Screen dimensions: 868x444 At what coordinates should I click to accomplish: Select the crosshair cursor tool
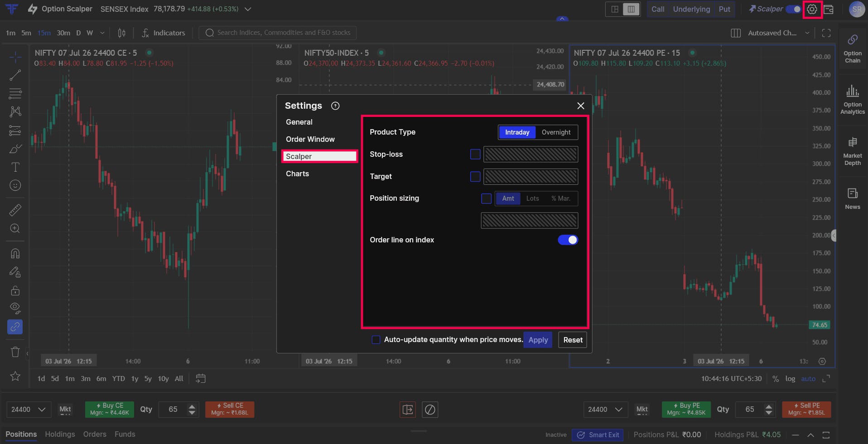(x=15, y=57)
